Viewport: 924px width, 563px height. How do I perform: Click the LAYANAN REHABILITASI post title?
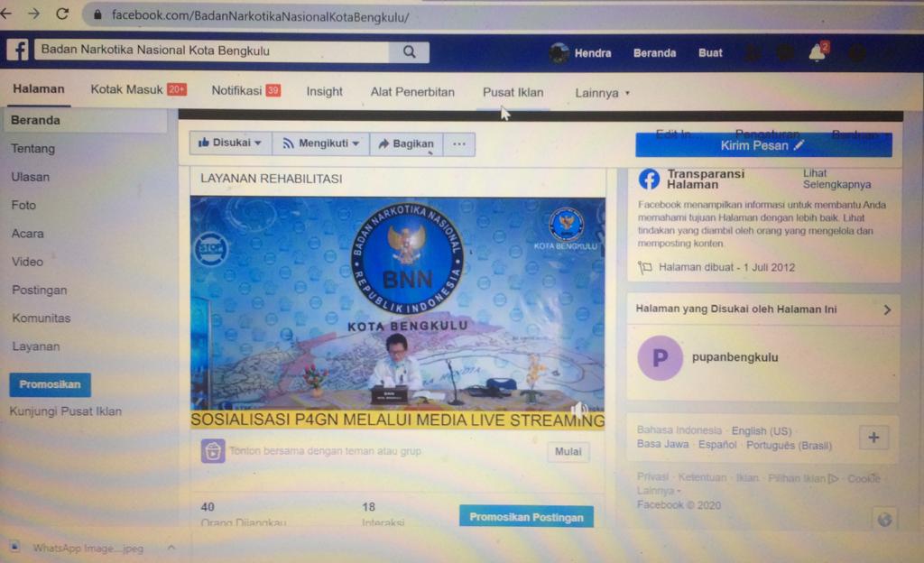[x=271, y=179]
